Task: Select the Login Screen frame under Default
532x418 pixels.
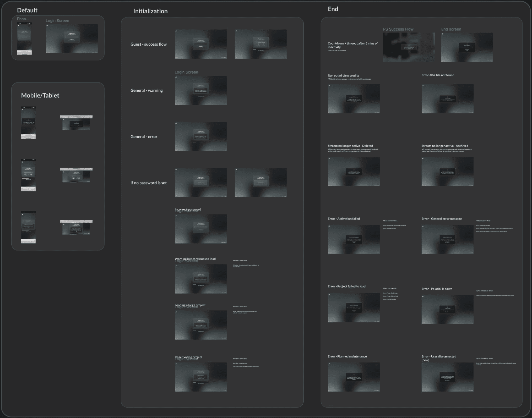Action: click(x=72, y=38)
